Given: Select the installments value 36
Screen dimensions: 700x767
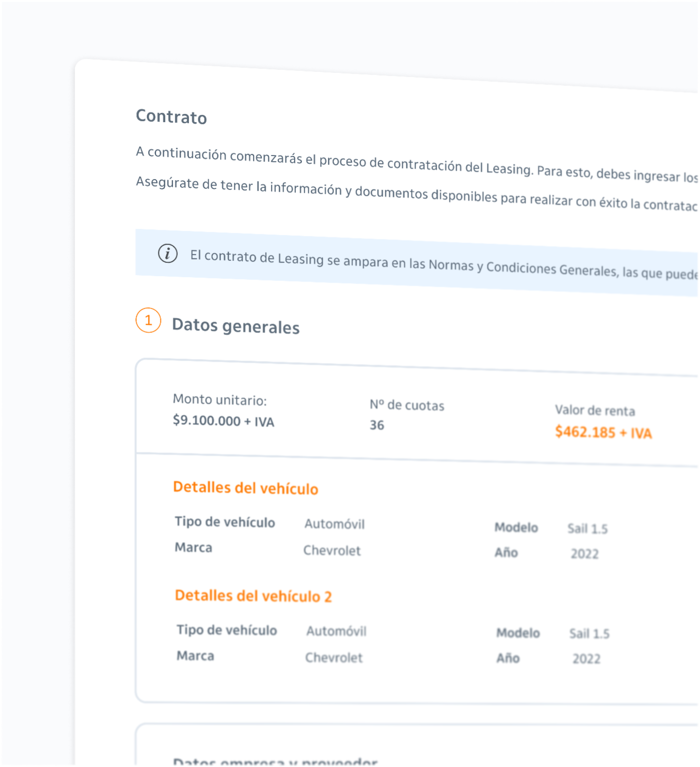Looking at the screenshot, I should (377, 425).
